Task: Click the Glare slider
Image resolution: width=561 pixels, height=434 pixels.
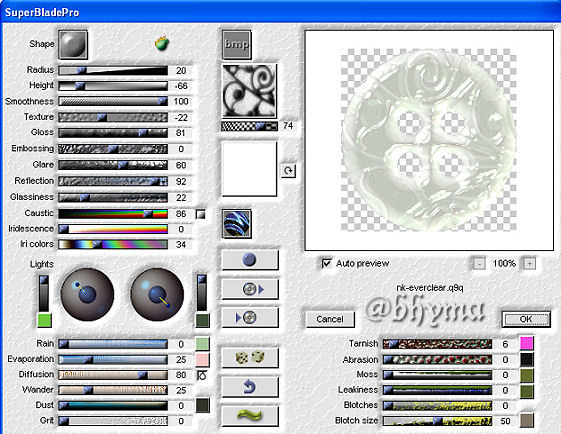Action: coord(113,165)
